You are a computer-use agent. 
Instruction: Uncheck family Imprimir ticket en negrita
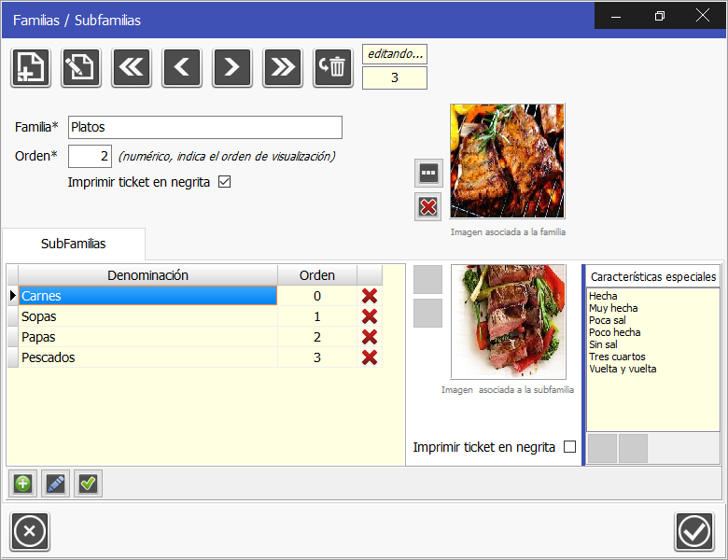[x=224, y=182]
